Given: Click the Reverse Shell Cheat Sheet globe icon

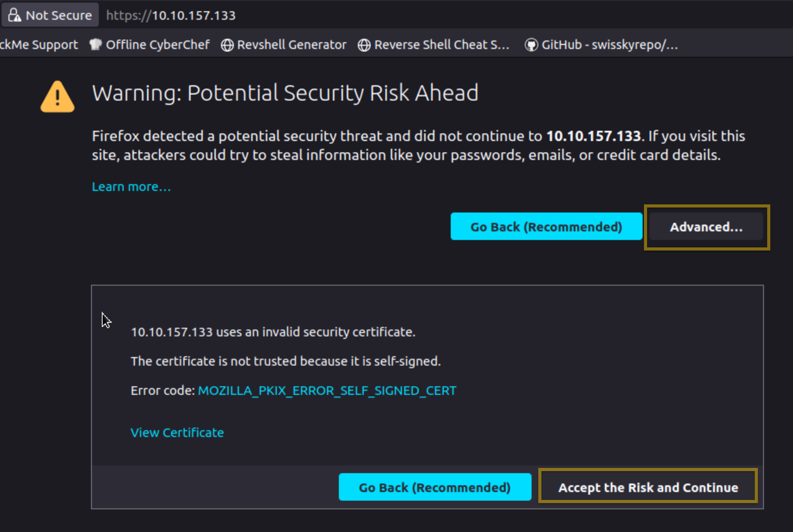Looking at the screenshot, I should tap(364, 45).
